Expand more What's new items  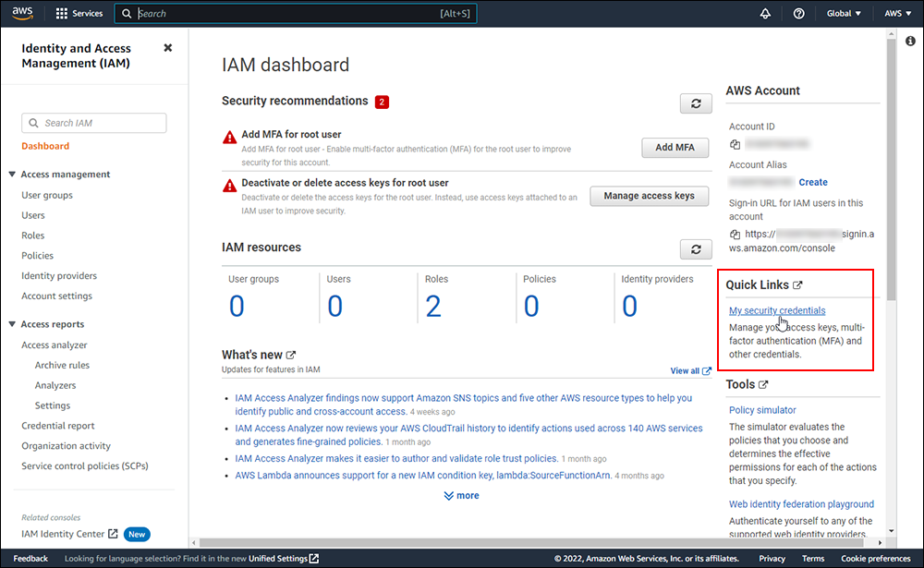461,496
